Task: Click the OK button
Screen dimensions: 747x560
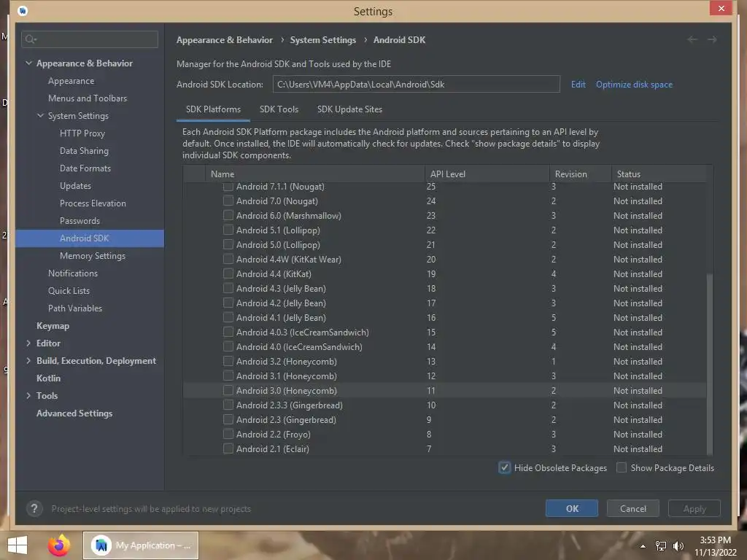Action: coord(572,508)
